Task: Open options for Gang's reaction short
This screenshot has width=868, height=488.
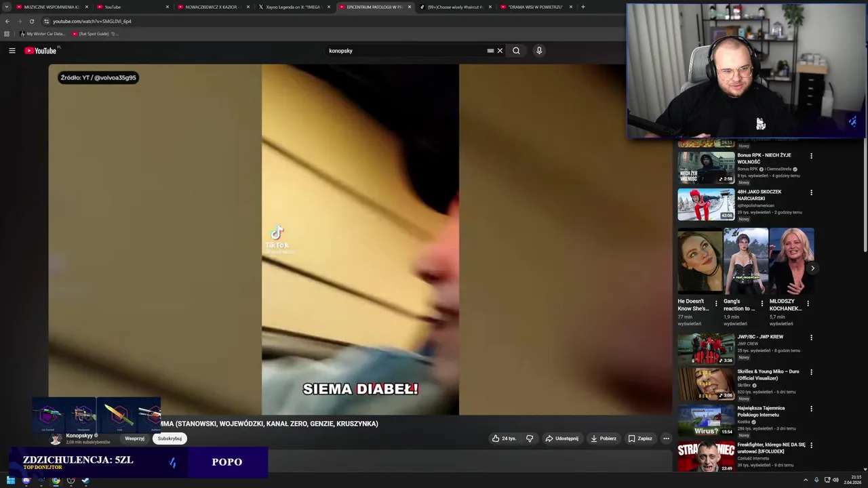Action: [x=762, y=304]
